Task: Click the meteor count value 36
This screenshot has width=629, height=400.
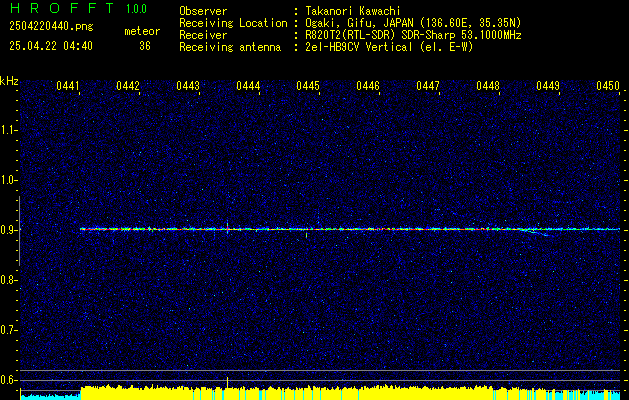Action: point(145,46)
